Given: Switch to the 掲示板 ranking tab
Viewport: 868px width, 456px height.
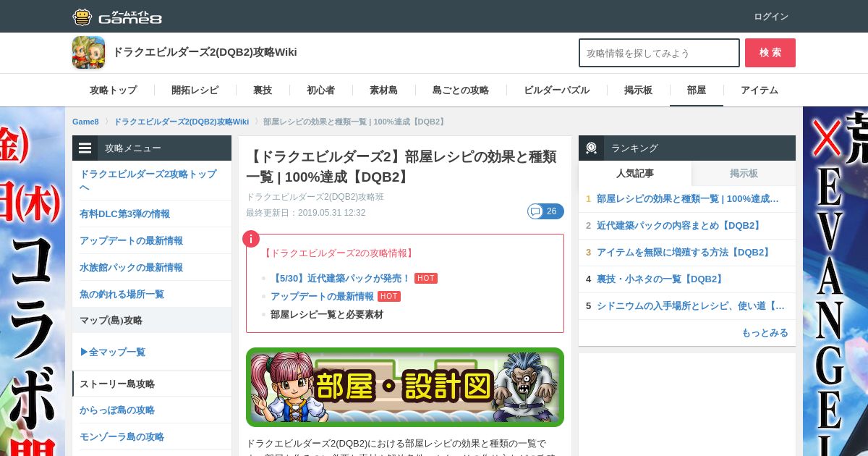Looking at the screenshot, I should [744, 173].
